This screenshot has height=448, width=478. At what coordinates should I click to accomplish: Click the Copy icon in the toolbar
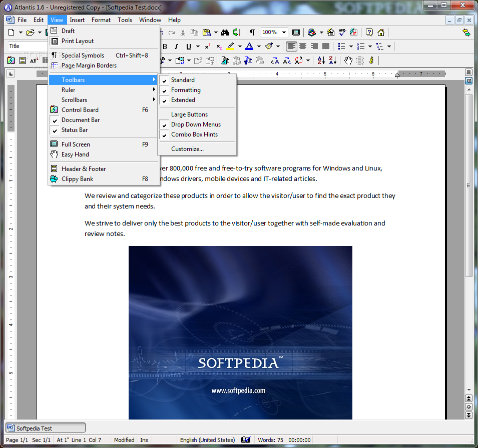(x=194, y=32)
